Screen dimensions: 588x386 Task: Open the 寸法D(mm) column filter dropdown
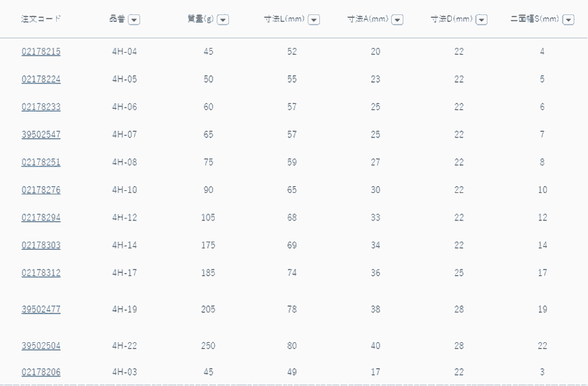coord(481,20)
